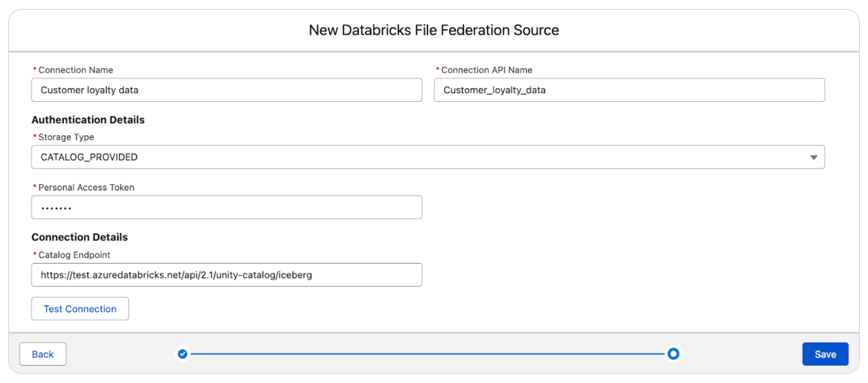Image resolution: width=868 pixels, height=383 pixels.
Task: Go back using the Back button
Action: (43, 354)
